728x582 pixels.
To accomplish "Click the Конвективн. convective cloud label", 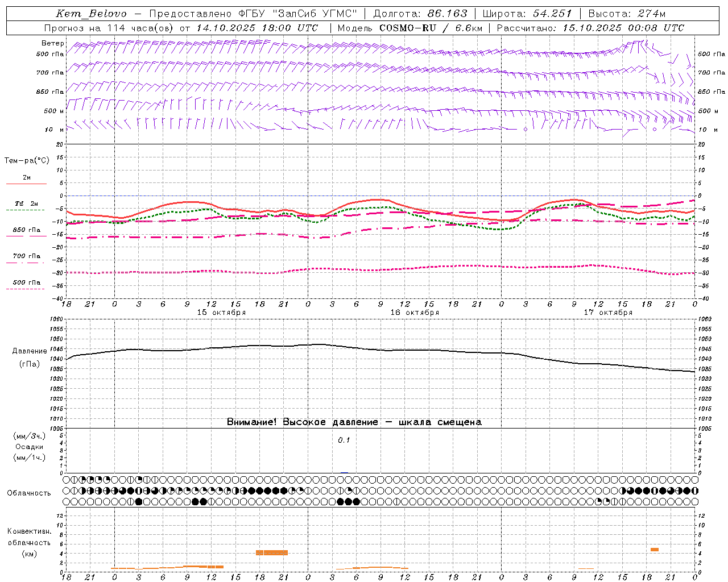I will (29, 531).
